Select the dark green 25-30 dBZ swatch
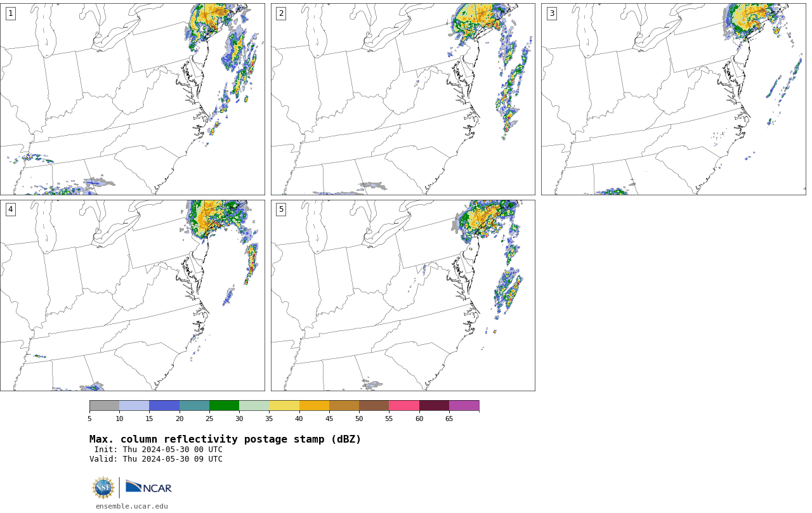Viewport: 812px width, 513px height. point(224,406)
